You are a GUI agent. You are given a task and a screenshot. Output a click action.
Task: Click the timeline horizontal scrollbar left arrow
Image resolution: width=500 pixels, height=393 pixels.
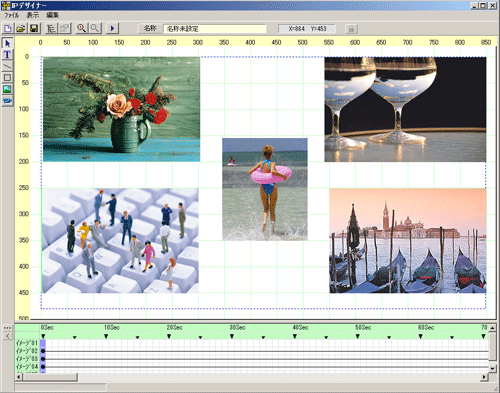point(19,377)
